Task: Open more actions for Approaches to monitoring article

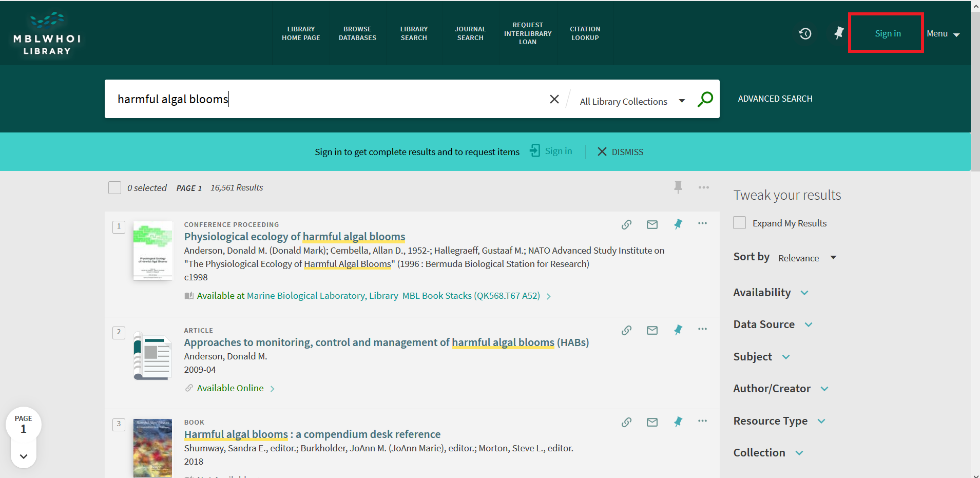Action: point(702,329)
